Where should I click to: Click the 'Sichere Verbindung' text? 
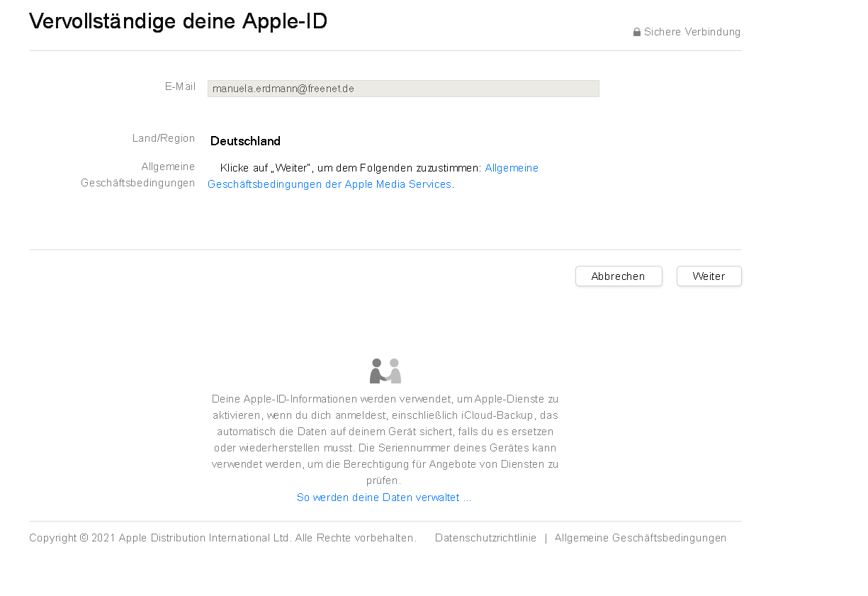point(692,32)
